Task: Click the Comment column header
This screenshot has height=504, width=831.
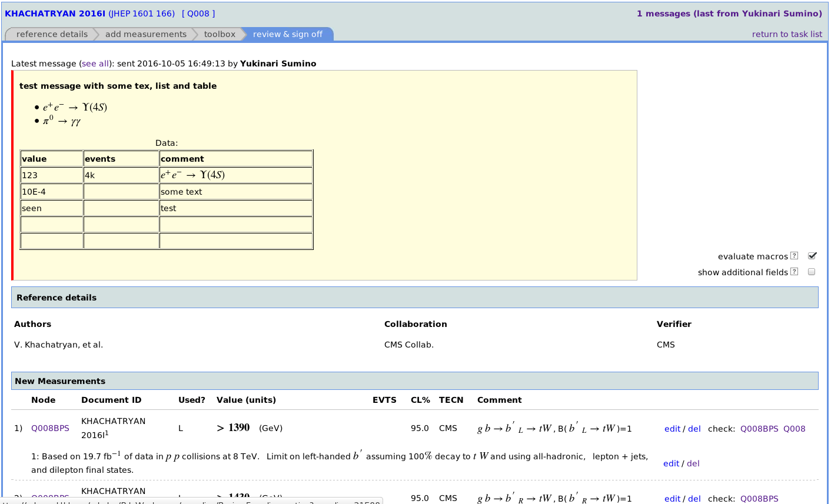Action: tap(499, 400)
